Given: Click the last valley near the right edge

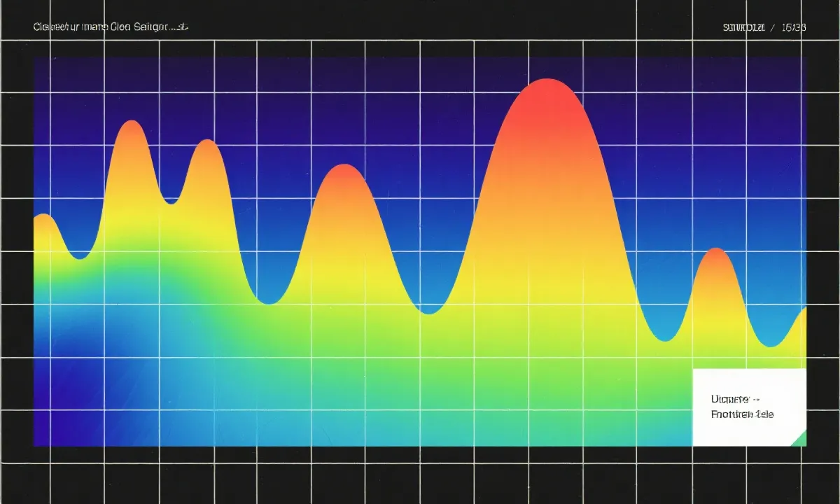Looking at the screenshot, I should pos(770,344).
